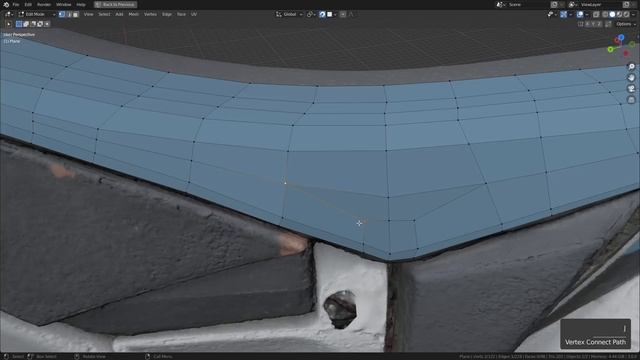Open the Face menu
Screen dimensions: 640x360
pyautogui.click(x=181, y=14)
